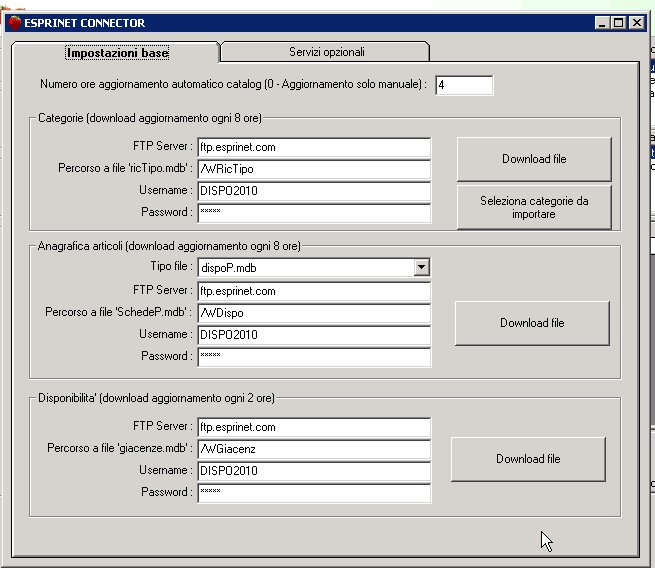This screenshot has width=655, height=568.
Task: Minimize the ESPRINET CONNECTOR window
Action: [602, 23]
